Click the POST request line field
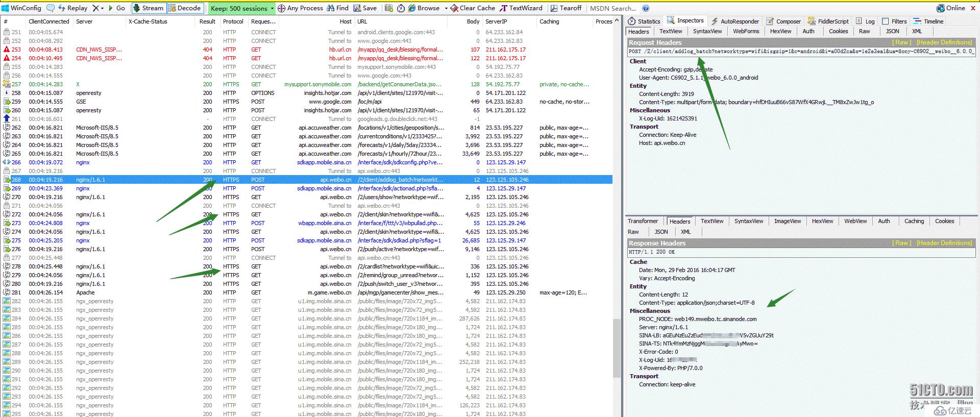980x417 pixels. click(801, 52)
